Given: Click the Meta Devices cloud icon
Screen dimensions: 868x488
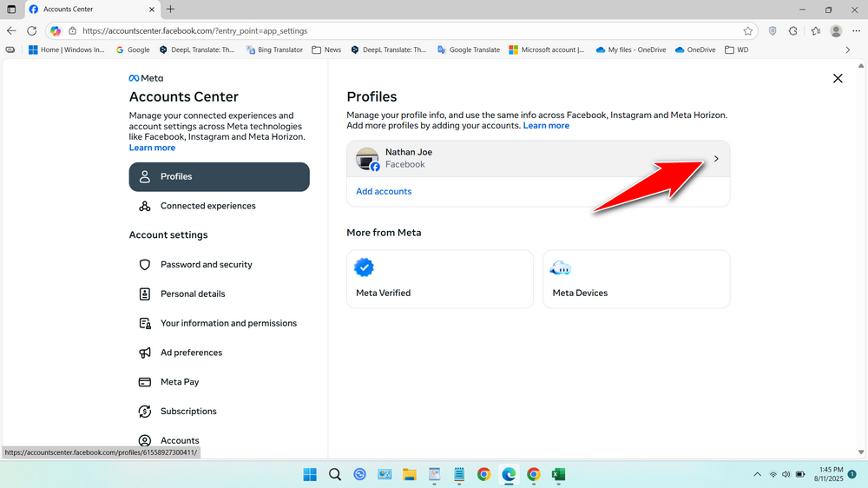Looking at the screenshot, I should (560, 268).
